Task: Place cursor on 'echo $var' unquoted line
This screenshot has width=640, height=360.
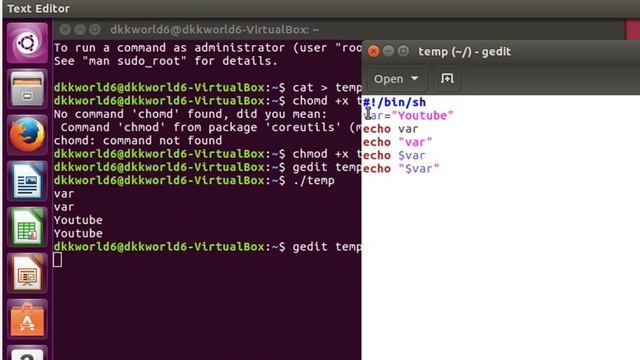Action: pos(394,156)
